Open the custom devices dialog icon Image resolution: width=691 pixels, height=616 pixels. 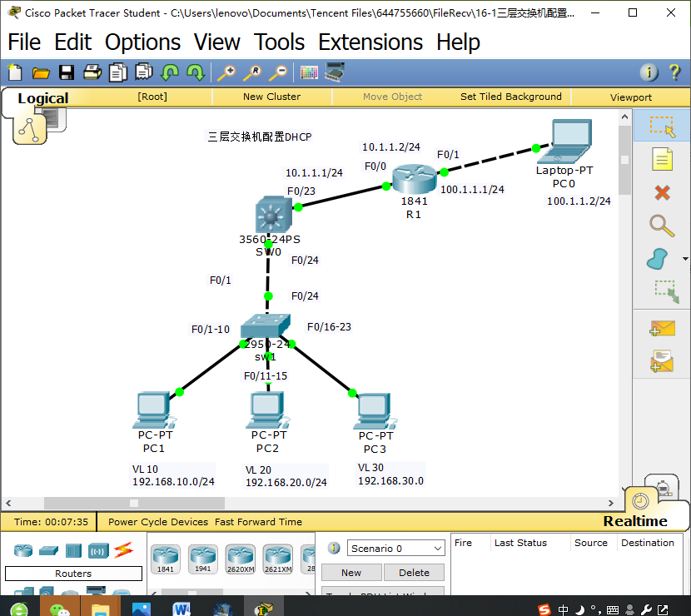335,72
